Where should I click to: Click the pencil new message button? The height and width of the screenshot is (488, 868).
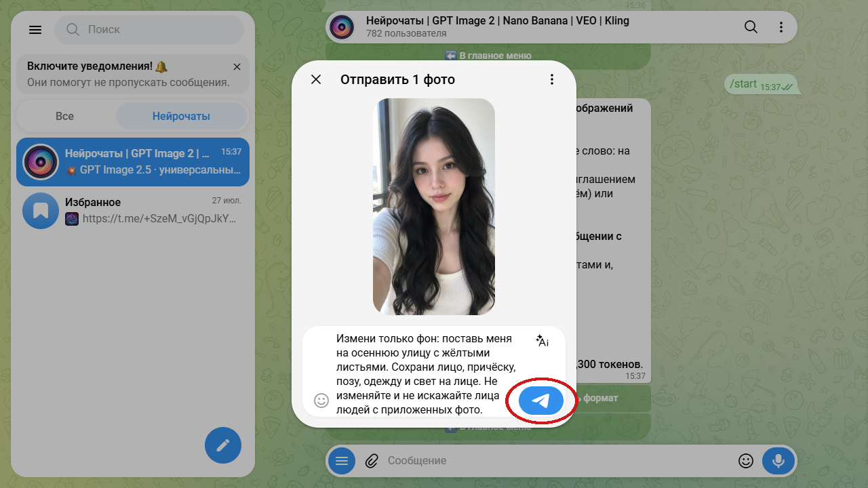(223, 445)
